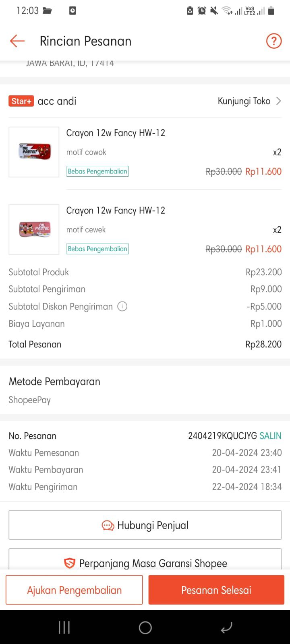Tap the shipping discount info icon

pyautogui.click(x=122, y=306)
